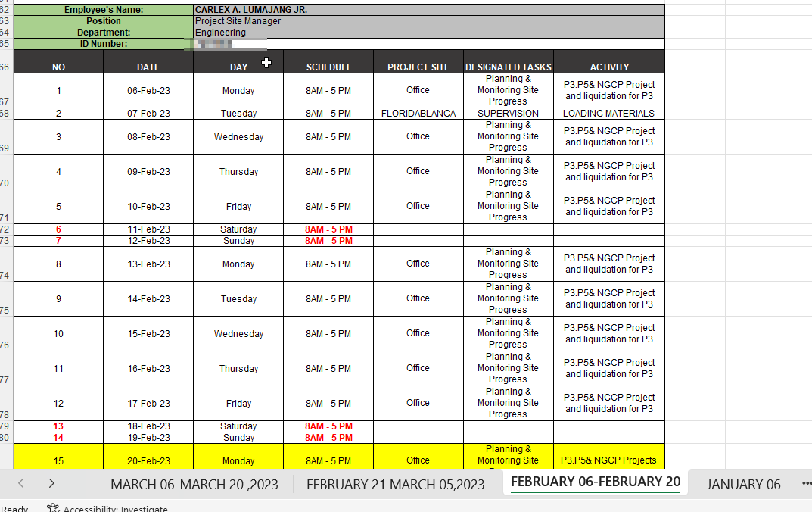Click Planning & Monitoring cell in 13-Feb-23 row
Viewport: 812px width, 512px height.
click(x=509, y=264)
